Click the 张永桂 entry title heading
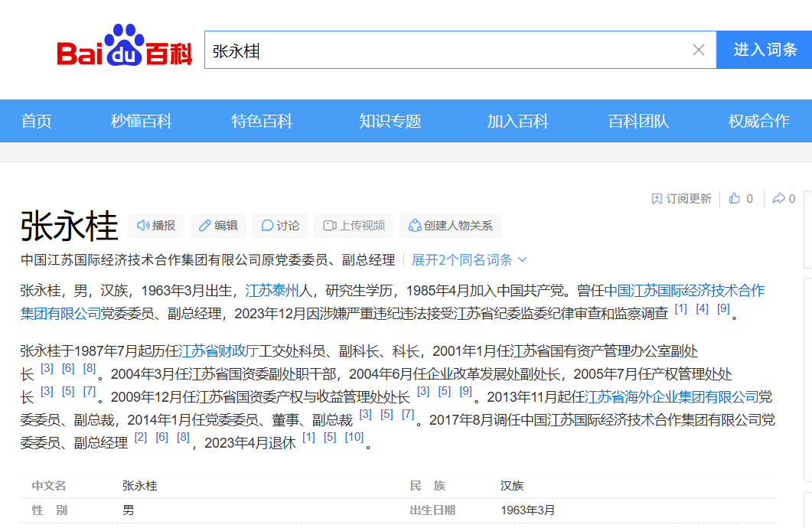 point(70,227)
